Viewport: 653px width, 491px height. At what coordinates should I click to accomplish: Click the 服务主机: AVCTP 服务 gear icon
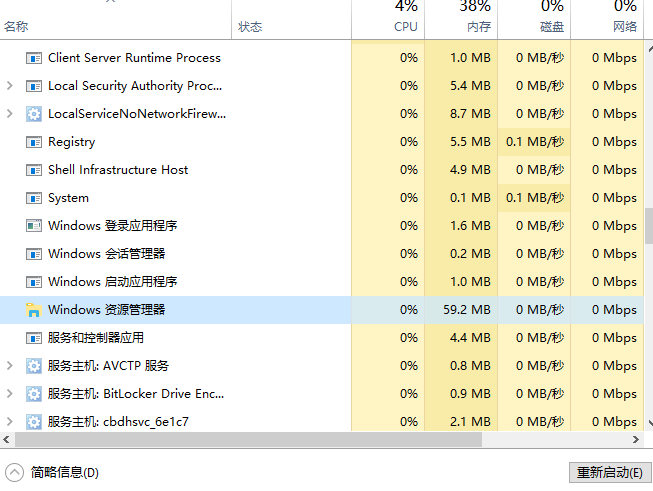click(34, 366)
